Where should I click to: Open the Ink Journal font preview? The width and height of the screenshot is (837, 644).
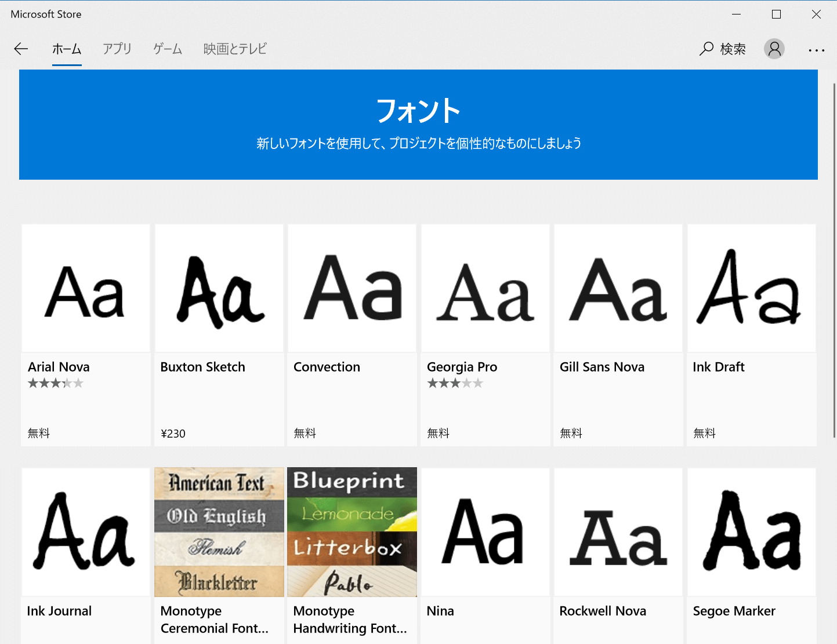pyautogui.click(x=86, y=532)
